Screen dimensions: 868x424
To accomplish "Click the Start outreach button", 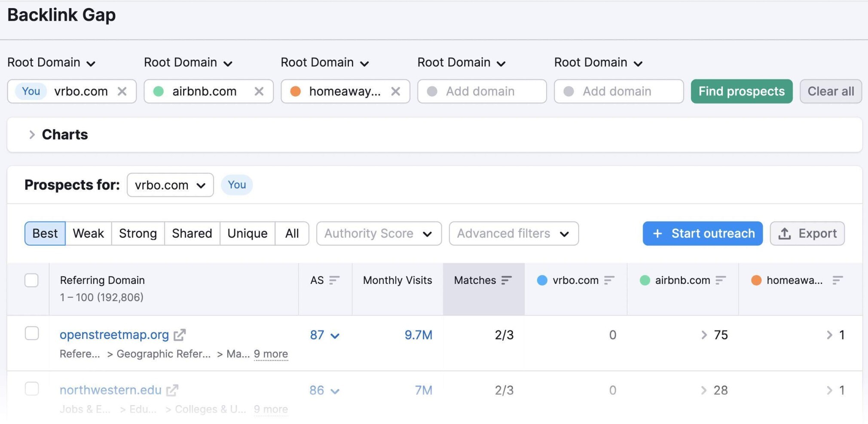I will (x=703, y=233).
